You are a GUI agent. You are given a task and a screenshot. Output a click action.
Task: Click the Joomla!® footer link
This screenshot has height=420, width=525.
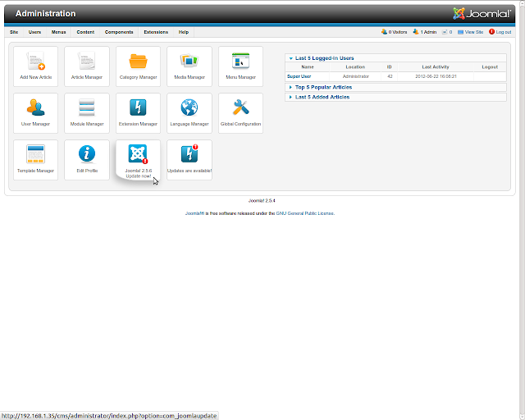[194, 213]
